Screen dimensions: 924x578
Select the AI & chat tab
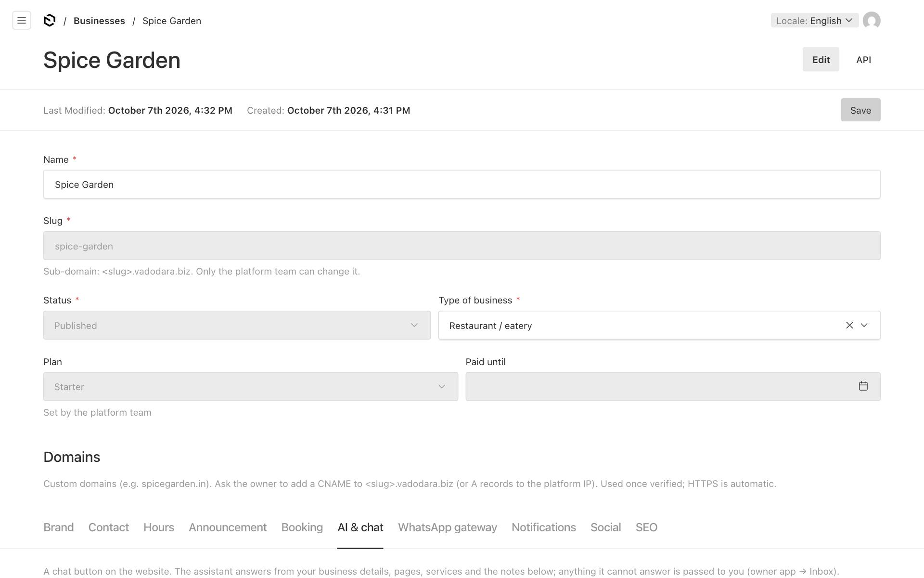tap(360, 527)
